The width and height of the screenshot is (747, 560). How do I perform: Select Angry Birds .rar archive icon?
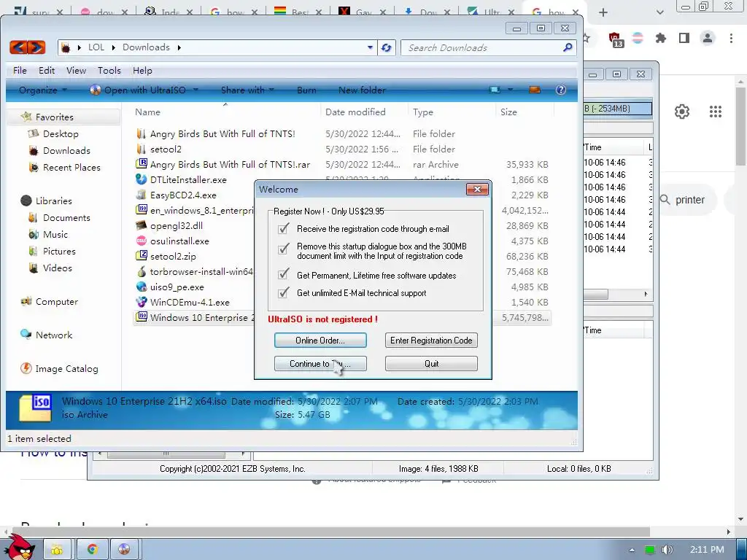[x=141, y=164]
